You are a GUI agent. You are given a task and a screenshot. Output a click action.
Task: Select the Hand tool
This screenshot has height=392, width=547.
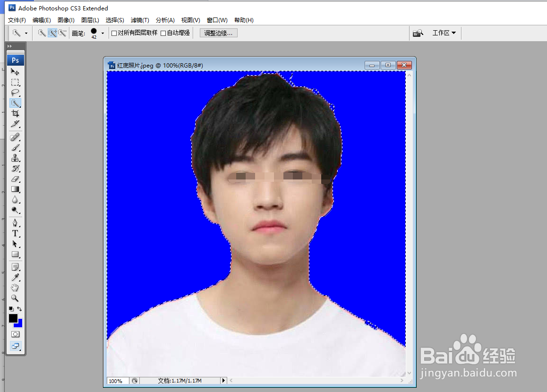(16, 288)
